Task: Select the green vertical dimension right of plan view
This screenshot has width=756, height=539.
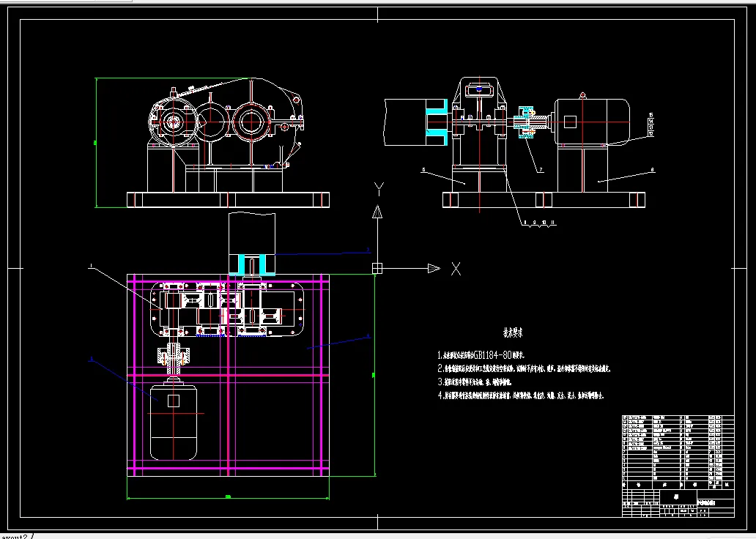Action: (374, 375)
